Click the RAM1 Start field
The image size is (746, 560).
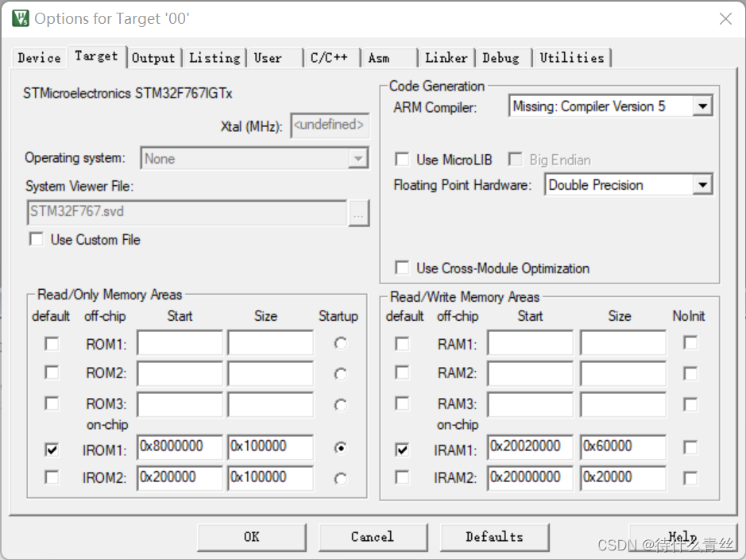click(x=531, y=342)
